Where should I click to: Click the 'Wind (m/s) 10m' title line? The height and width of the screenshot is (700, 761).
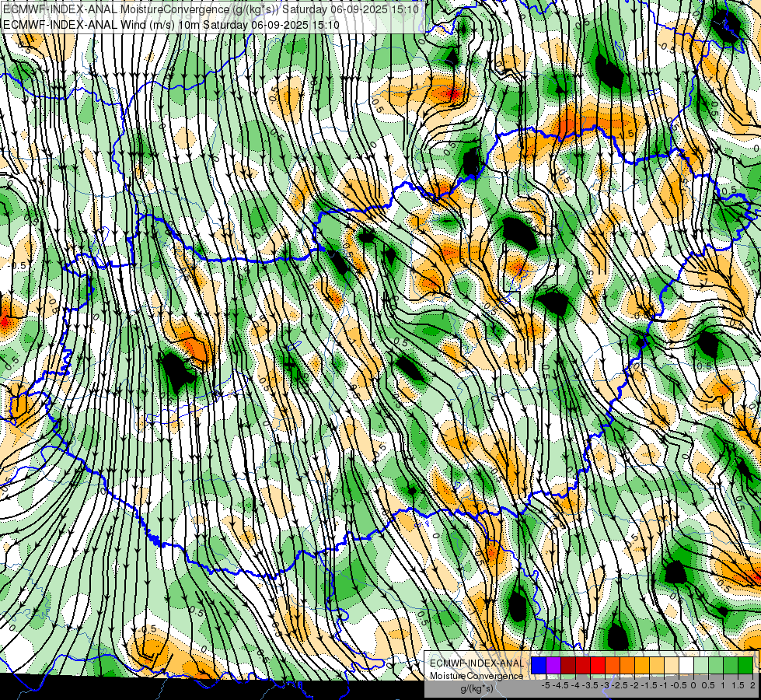coord(171,24)
